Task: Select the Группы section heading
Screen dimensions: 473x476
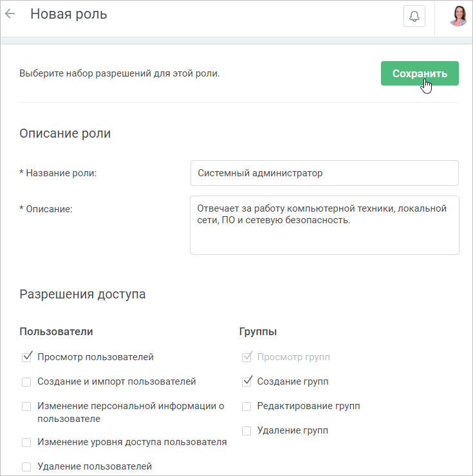Action: (x=258, y=332)
